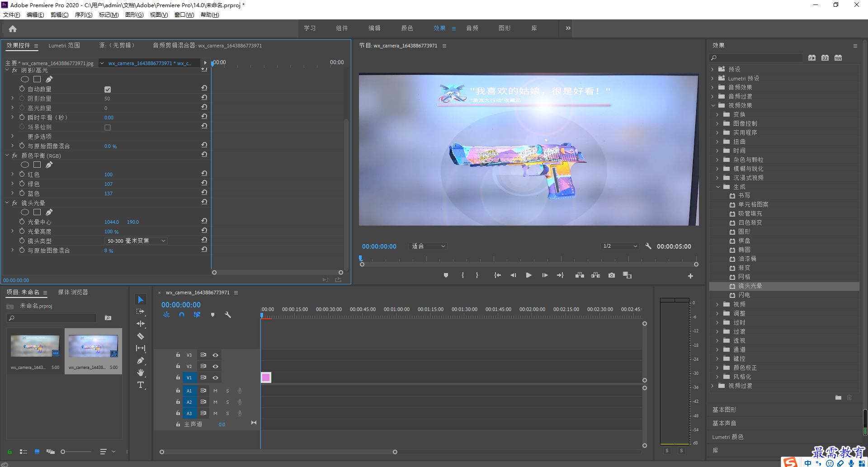
Task: Step back one frame in Program monitor
Action: pos(513,275)
